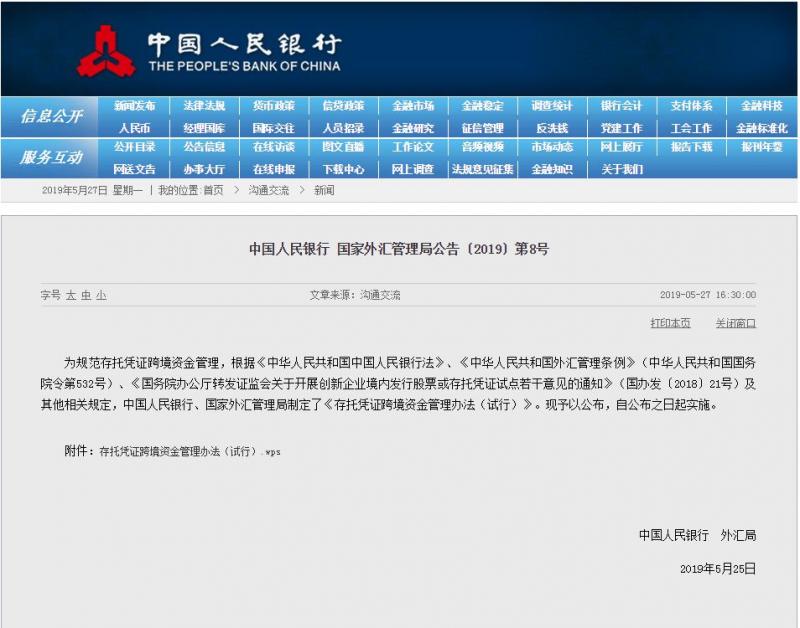Go to the 货币政策 section
This screenshot has width=800, height=628.
[x=274, y=106]
